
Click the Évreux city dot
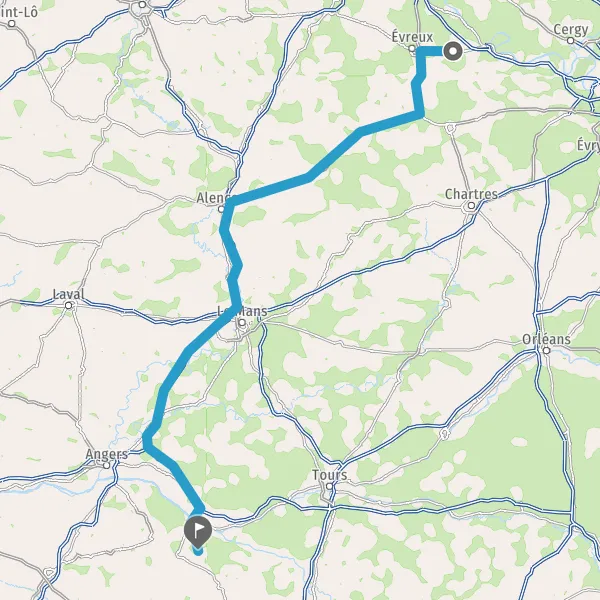pos(412,49)
